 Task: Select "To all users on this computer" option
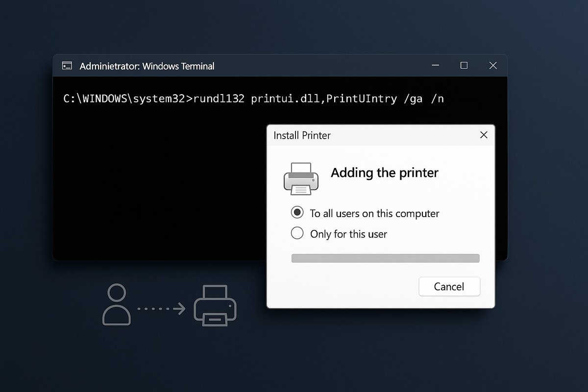297,213
